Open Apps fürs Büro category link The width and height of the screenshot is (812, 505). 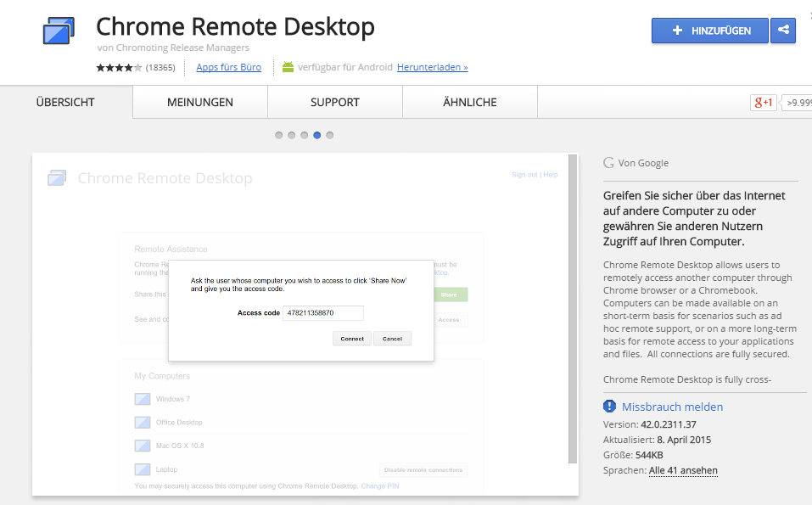click(228, 67)
